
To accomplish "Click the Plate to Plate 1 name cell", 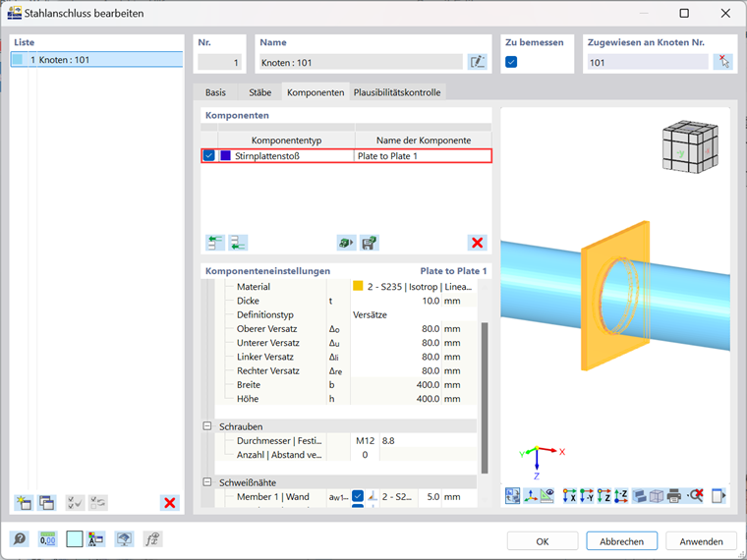I will click(423, 155).
